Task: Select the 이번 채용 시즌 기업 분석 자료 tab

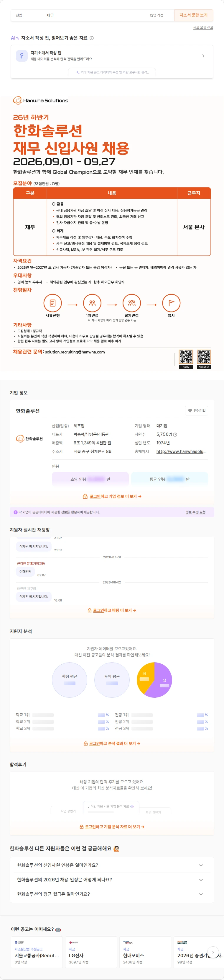Action: click(x=111, y=806)
